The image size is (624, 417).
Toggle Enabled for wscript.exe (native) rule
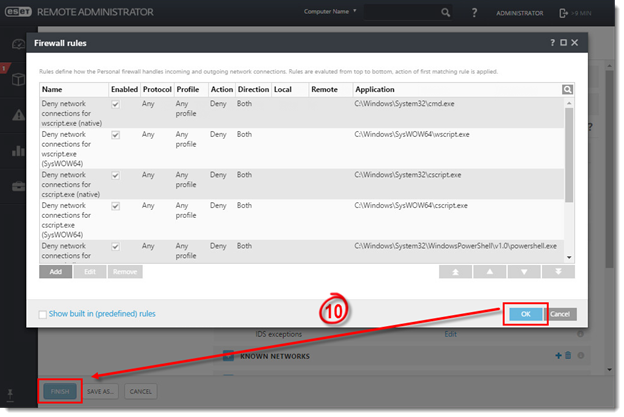point(115,104)
